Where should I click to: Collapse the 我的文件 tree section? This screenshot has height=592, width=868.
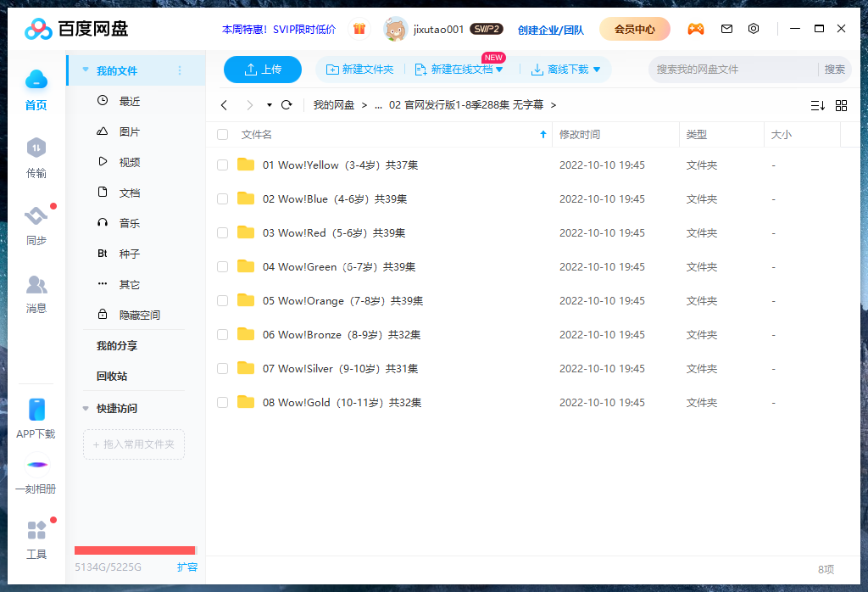(86, 70)
